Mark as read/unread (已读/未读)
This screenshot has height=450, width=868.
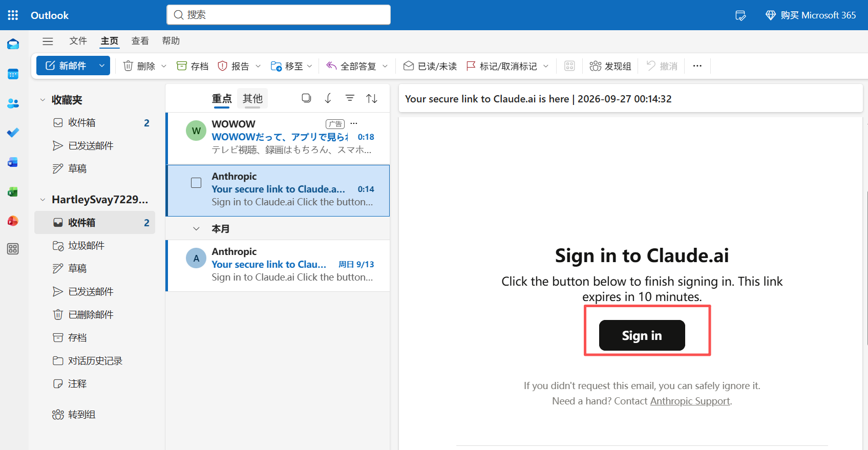click(430, 66)
